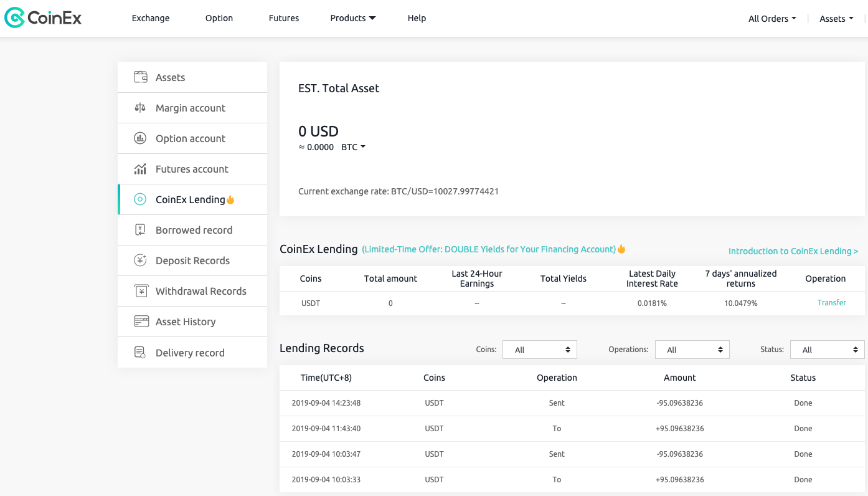Click the Total Yields column header
Screen dimensions: 868x496
(564, 279)
